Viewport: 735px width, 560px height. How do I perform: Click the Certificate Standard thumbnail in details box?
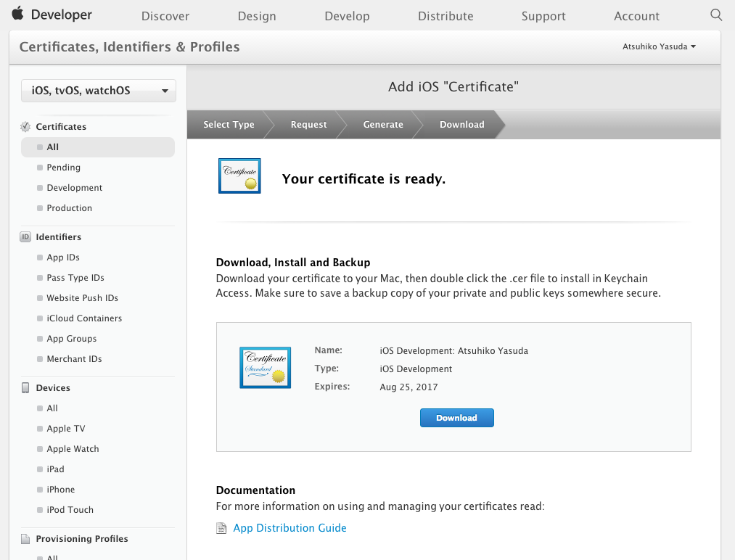[266, 367]
